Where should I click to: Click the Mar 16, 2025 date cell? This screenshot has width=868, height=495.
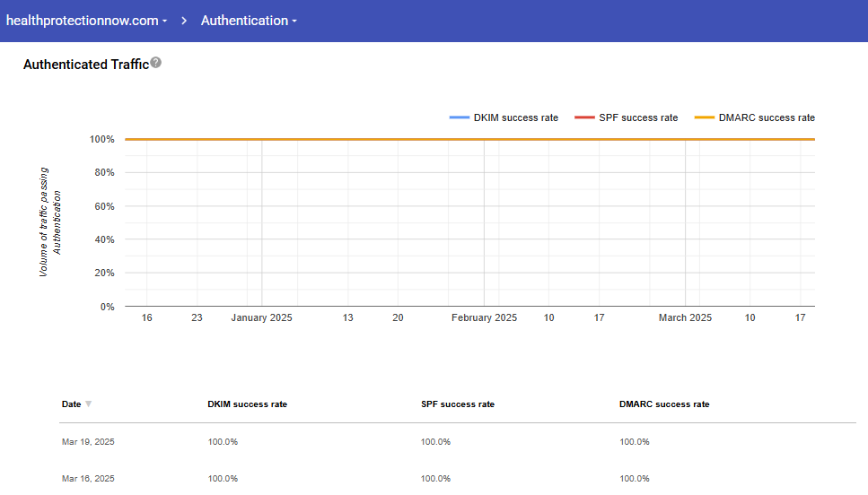[x=88, y=479]
